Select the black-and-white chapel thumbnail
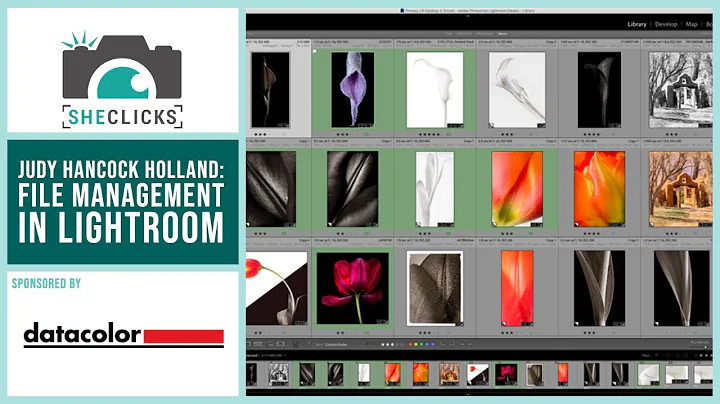Viewport: 720px width, 404px height. pyautogui.click(x=681, y=90)
